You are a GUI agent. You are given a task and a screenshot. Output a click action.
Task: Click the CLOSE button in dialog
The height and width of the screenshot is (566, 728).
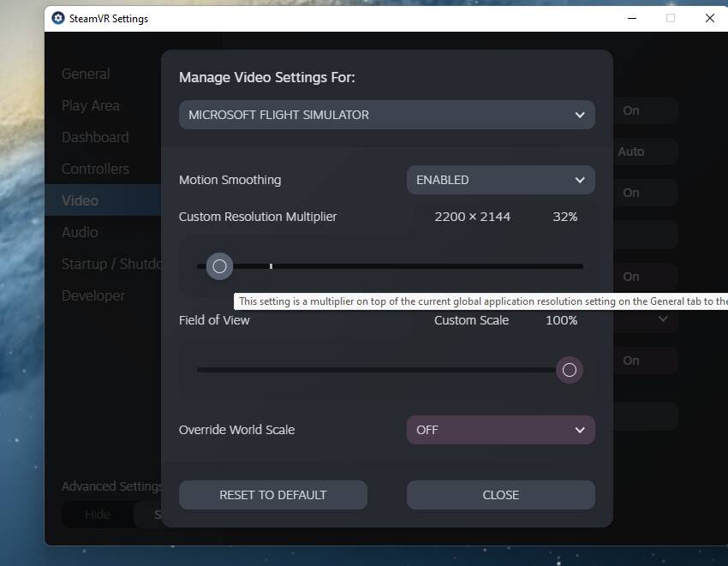[500, 495]
